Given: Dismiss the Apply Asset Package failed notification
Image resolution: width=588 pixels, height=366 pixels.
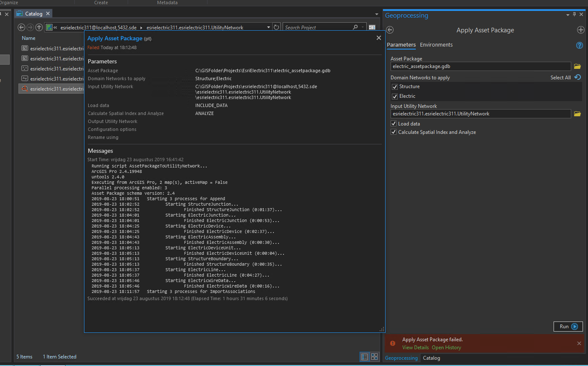Looking at the screenshot, I should [579, 343].
